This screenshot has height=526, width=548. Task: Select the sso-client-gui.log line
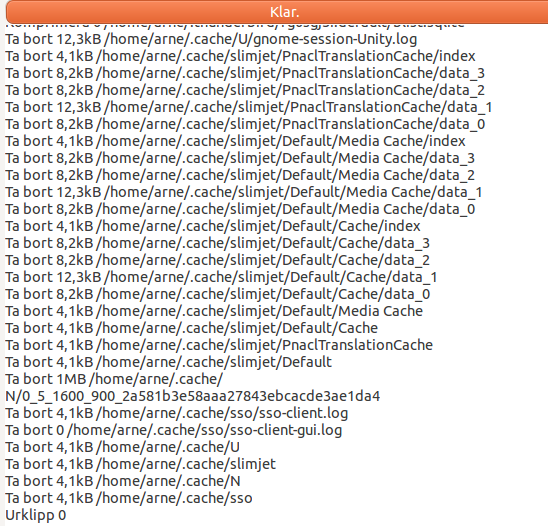point(173,430)
